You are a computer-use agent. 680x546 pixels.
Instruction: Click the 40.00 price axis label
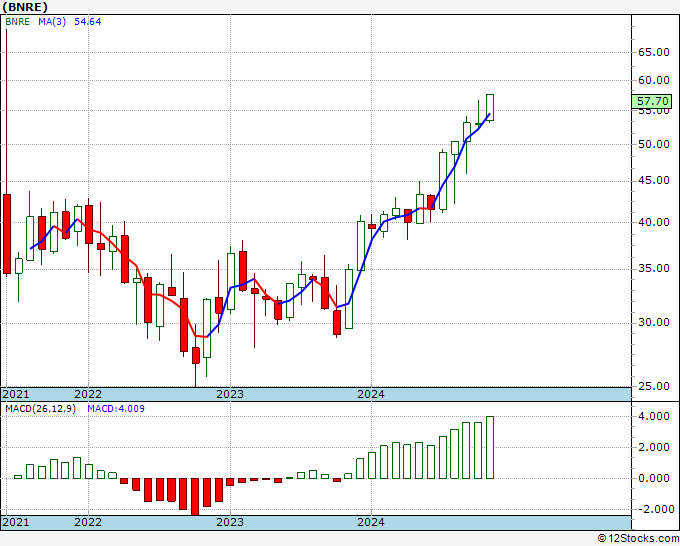(654, 222)
